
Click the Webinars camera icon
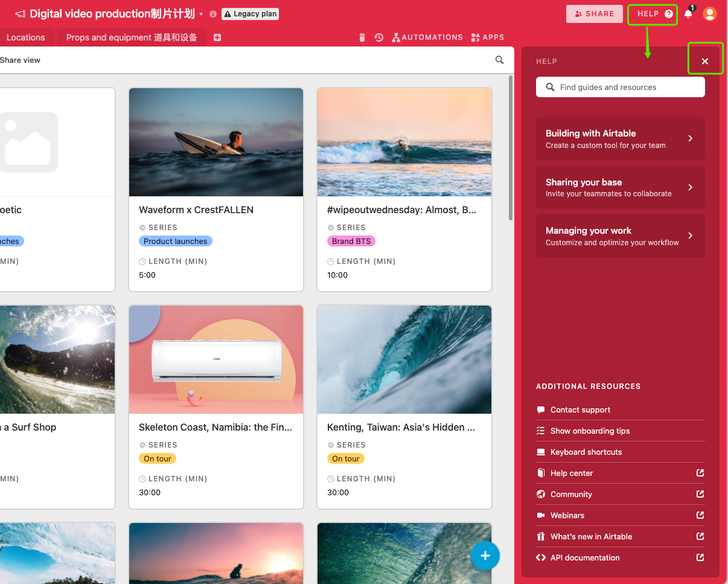tap(541, 515)
